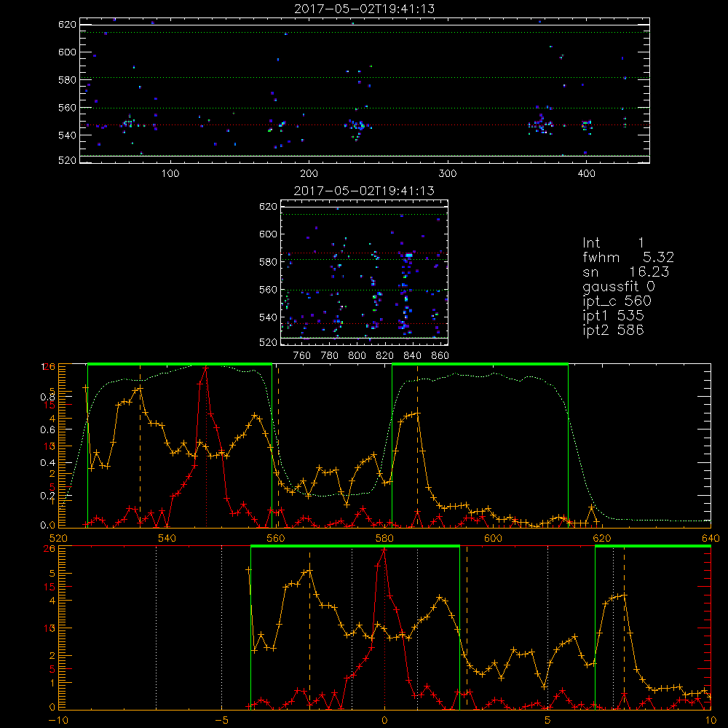
Task: Click x-axis label -5 on the bottom plot
Action: (x=221, y=721)
